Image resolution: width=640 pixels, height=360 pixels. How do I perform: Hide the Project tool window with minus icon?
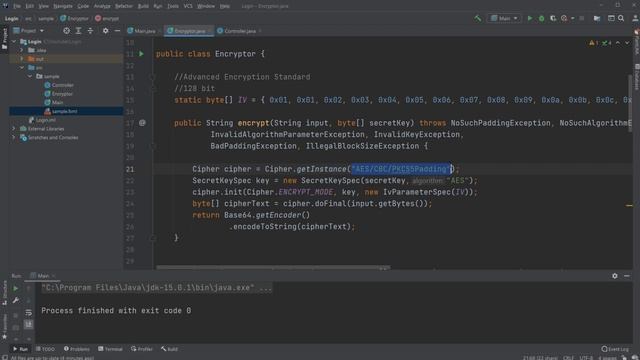point(117,31)
